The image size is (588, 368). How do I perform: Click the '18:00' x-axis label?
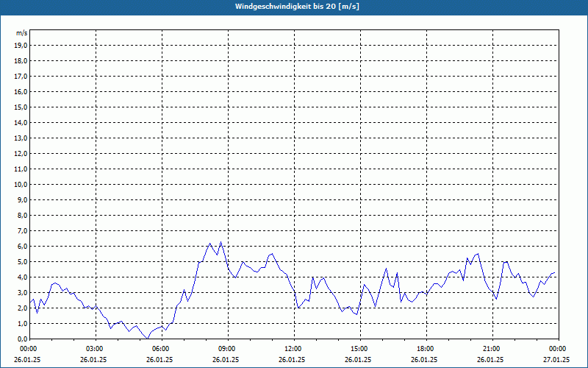427,349
